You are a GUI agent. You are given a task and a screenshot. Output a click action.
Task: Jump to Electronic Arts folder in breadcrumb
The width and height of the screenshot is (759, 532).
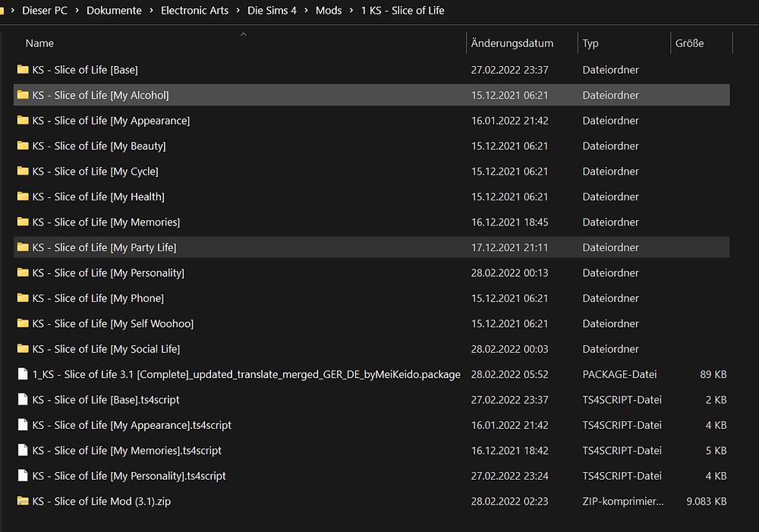194,10
